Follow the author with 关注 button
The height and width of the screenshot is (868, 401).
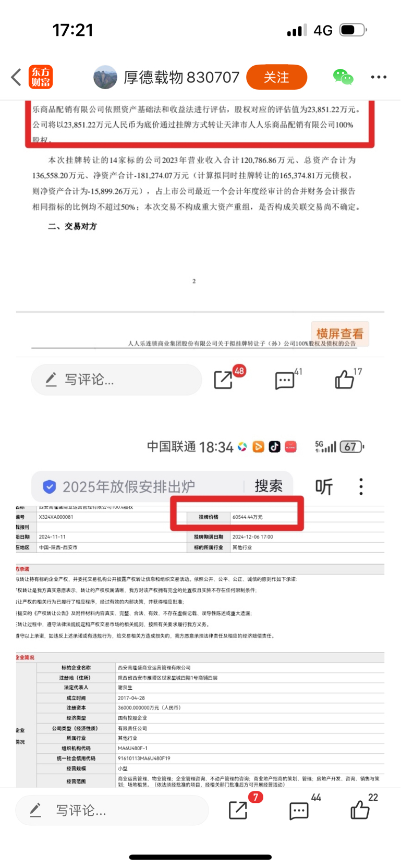(x=276, y=77)
